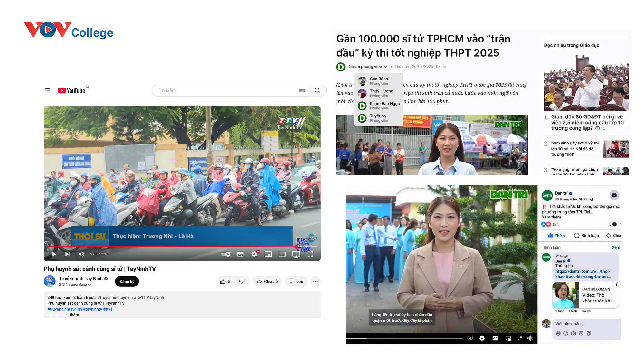Open the Truyền hình Tây Ninh channel avatar
Viewport: 644px width, 362px height.
[50, 281]
